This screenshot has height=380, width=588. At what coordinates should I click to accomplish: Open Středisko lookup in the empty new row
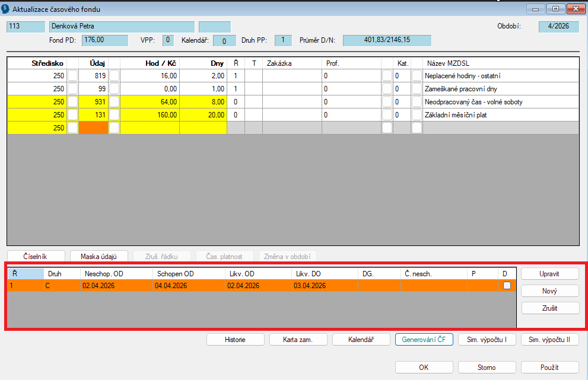pos(73,128)
